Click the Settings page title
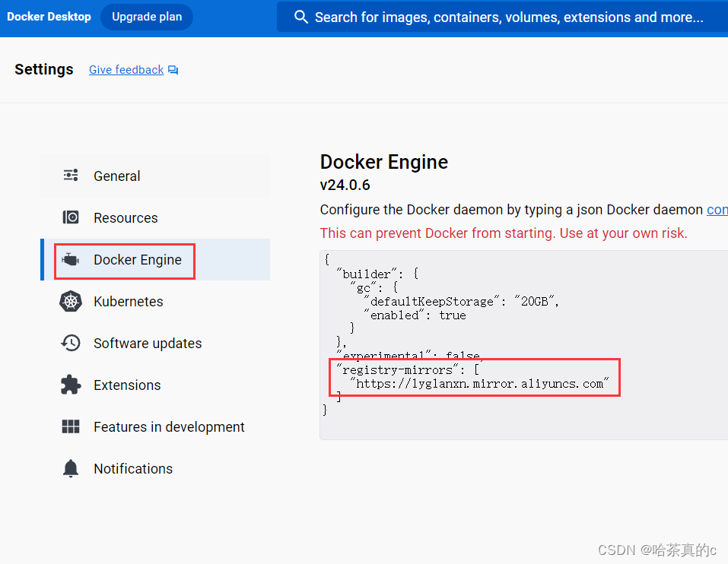The height and width of the screenshot is (564, 728). point(44,69)
